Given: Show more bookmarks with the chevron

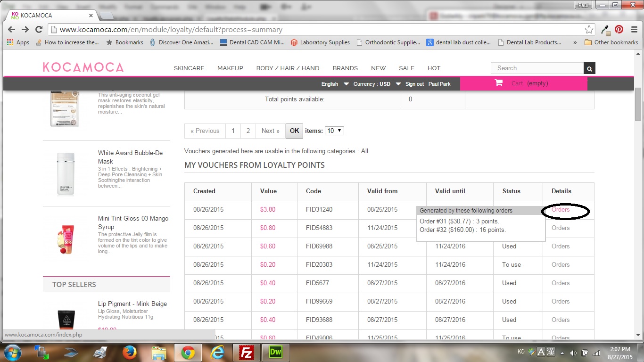Looking at the screenshot, I should click(575, 42).
